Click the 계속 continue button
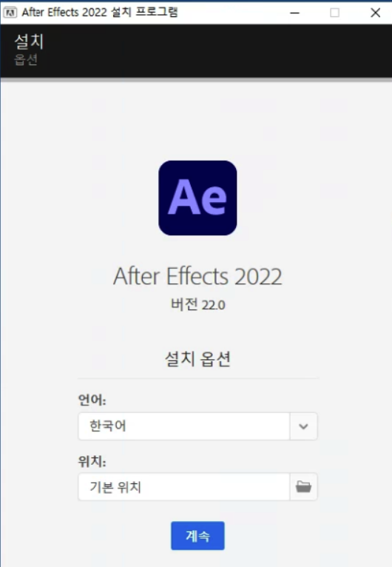 (197, 535)
